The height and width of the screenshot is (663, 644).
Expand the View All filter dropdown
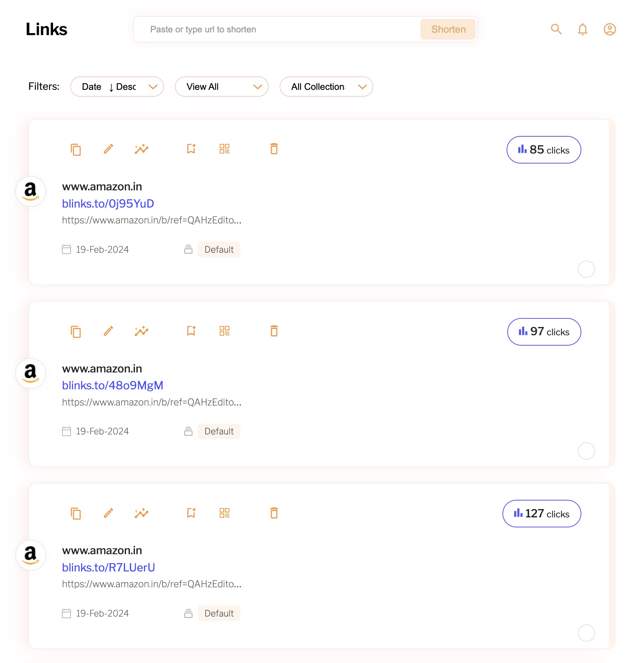[x=222, y=87]
